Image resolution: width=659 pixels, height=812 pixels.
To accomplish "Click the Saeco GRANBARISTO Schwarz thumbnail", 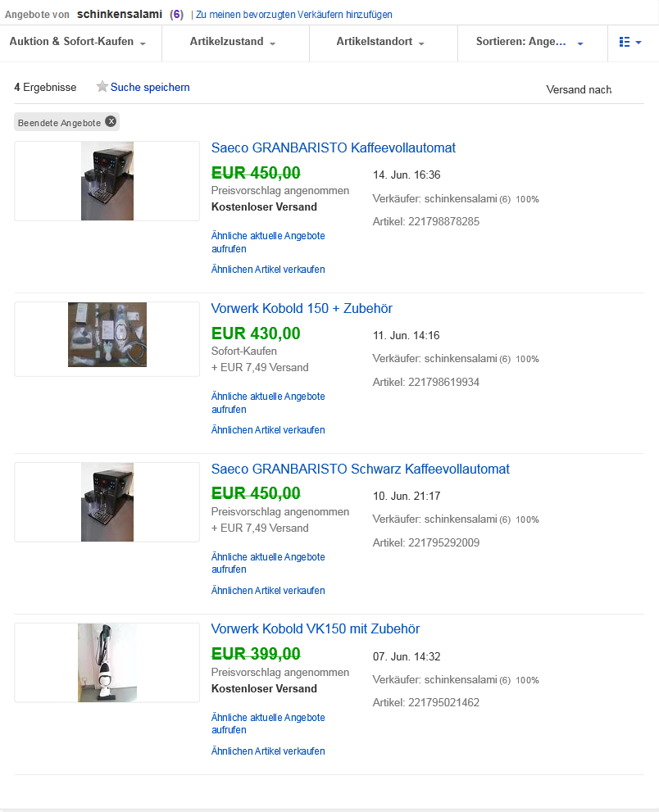I will 107,502.
